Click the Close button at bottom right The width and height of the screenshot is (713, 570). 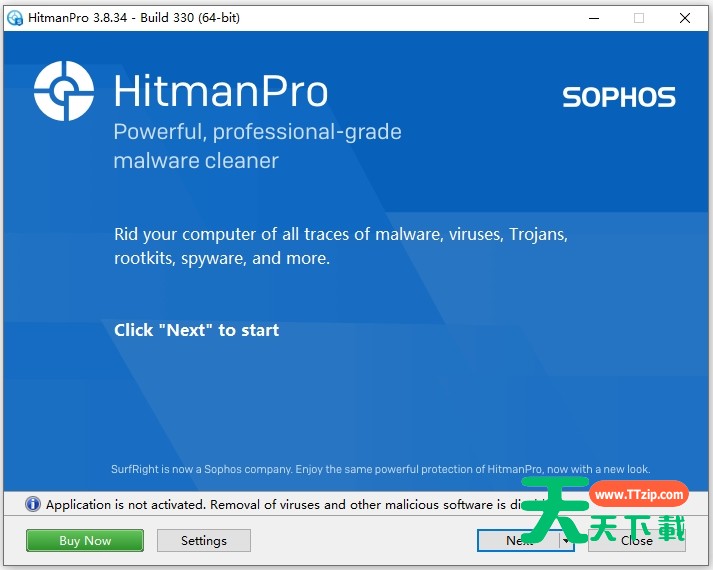pyautogui.click(x=637, y=540)
